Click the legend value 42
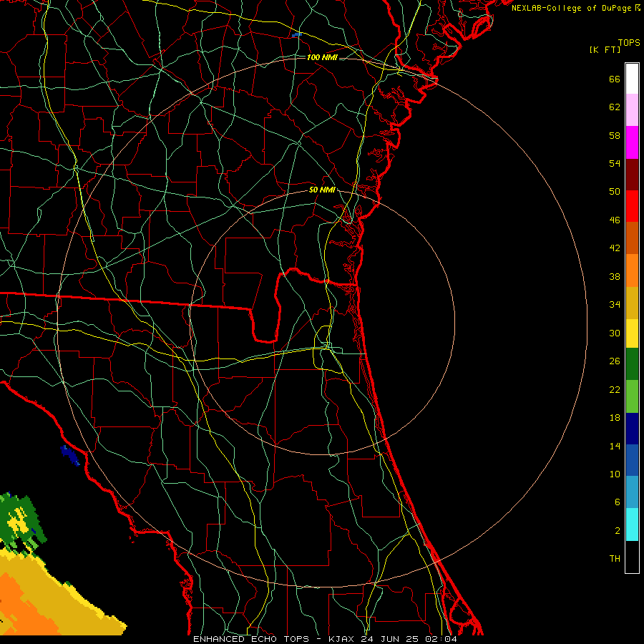This screenshot has height=644, width=644. (x=615, y=248)
